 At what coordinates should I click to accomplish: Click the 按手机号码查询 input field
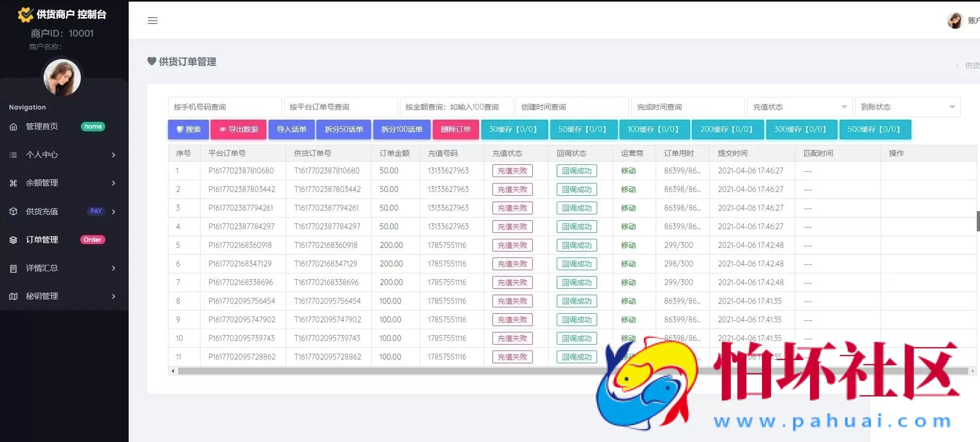coord(224,107)
